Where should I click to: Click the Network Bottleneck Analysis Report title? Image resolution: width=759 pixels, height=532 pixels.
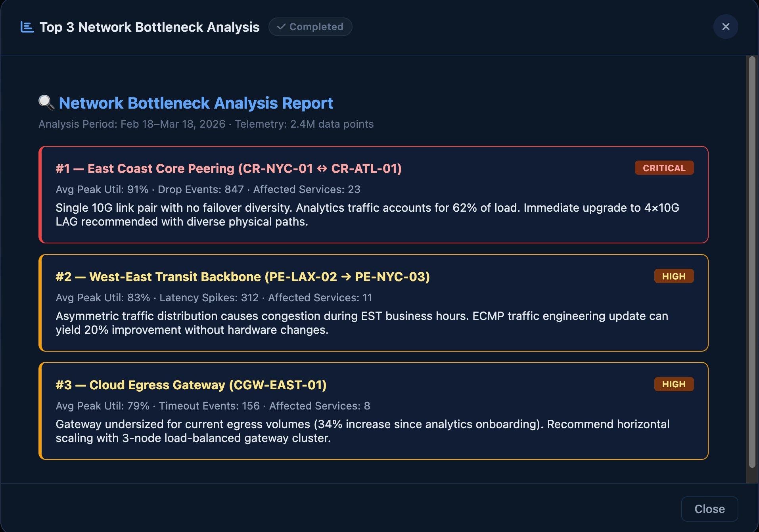coord(196,103)
